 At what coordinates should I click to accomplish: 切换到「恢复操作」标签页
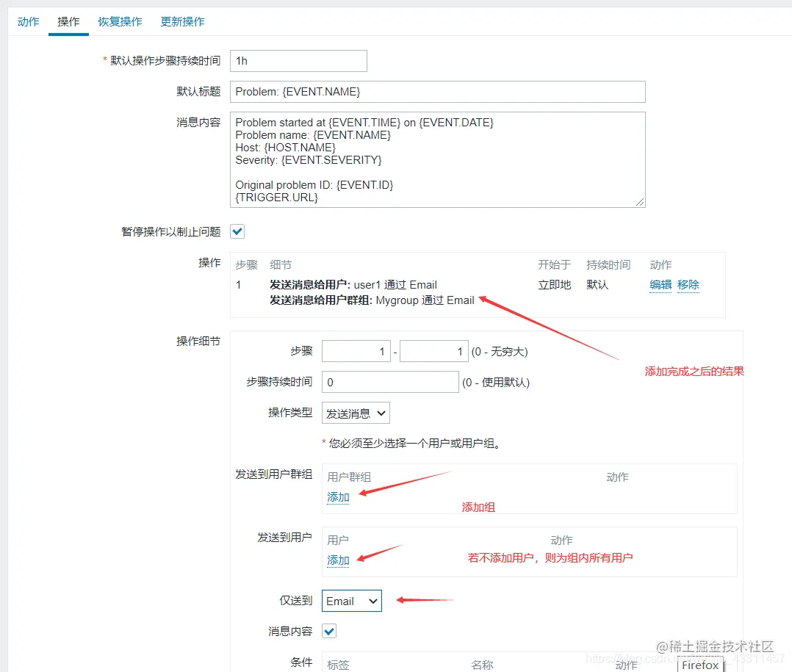click(120, 21)
